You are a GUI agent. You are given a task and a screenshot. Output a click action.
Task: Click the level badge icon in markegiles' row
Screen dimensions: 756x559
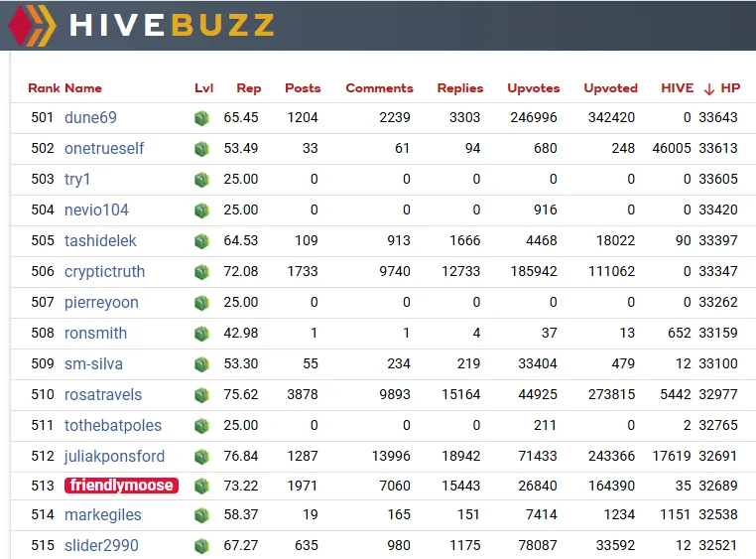coord(201,515)
